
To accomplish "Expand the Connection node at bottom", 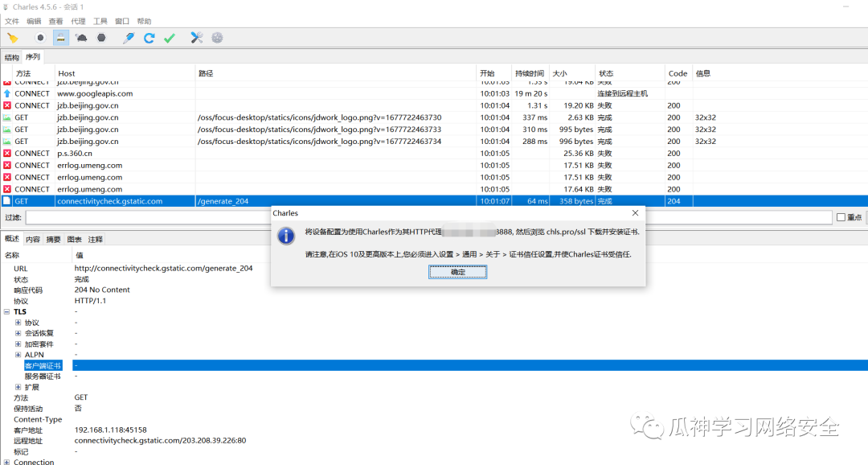I will point(6,462).
